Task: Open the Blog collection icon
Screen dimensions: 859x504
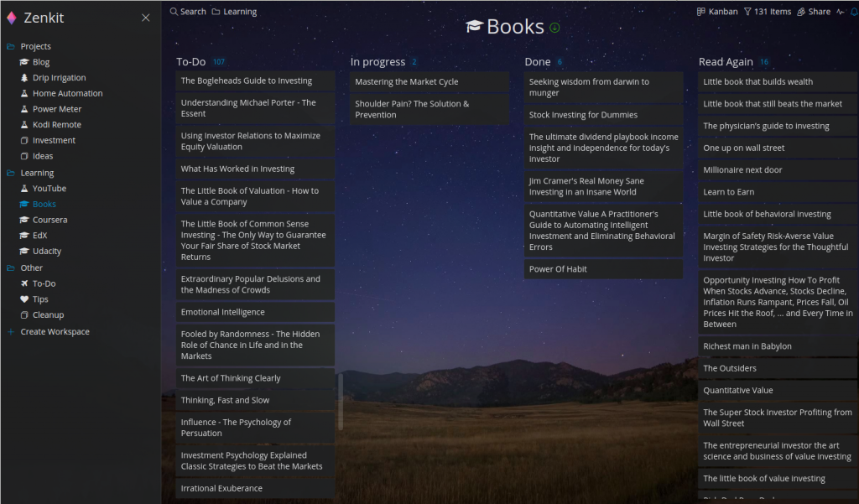Action: (24, 62)
